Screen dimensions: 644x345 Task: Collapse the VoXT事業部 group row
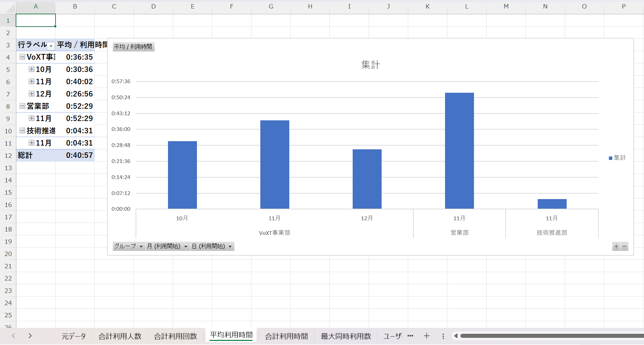click(22, 57)
